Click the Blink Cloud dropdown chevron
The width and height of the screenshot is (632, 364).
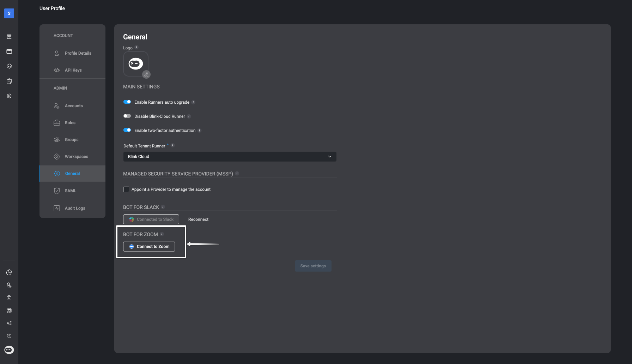coord(330,157)
